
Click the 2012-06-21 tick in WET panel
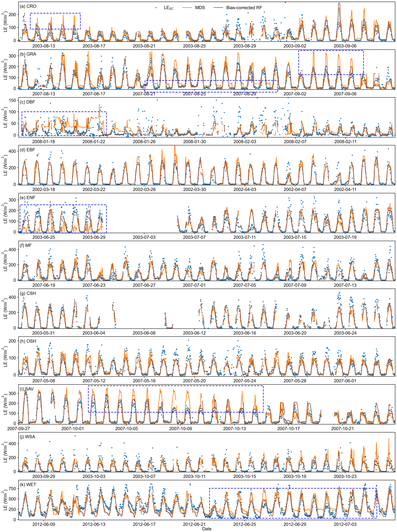[x=194, y=524]
